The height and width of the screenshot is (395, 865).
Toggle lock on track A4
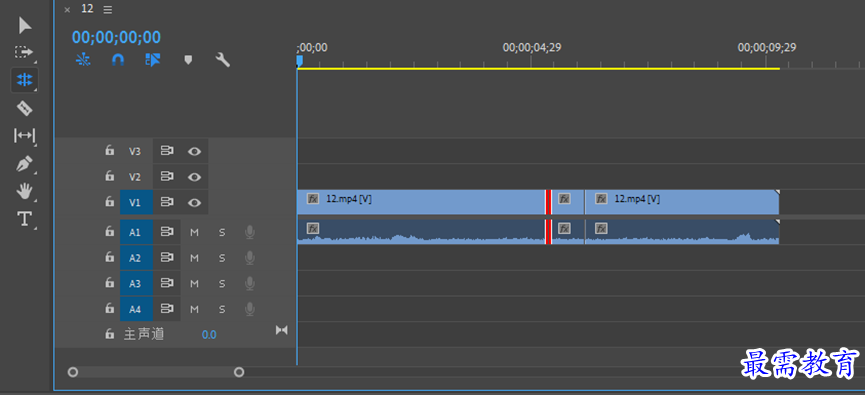[x=110, y=309]
